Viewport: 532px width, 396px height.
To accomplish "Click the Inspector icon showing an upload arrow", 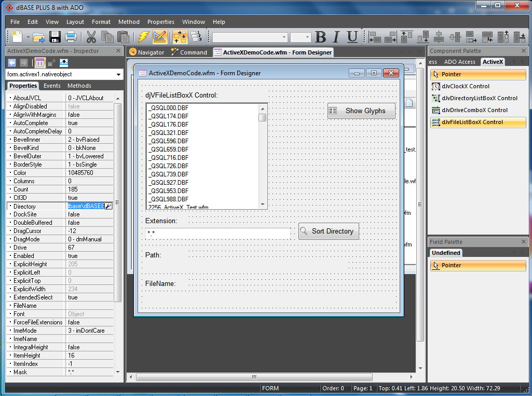I will 64,63.
